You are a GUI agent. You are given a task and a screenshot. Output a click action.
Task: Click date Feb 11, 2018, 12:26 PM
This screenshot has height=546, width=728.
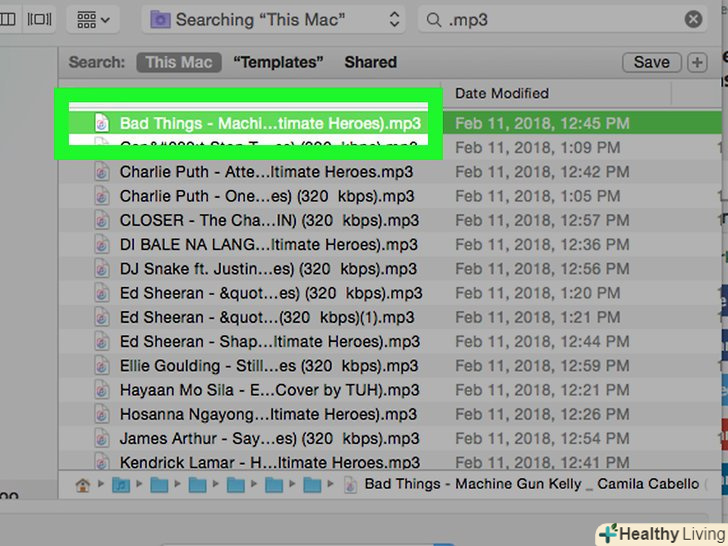pos(542,414)
